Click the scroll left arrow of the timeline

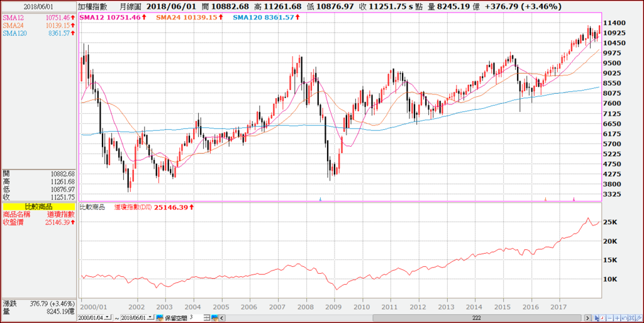222,318
